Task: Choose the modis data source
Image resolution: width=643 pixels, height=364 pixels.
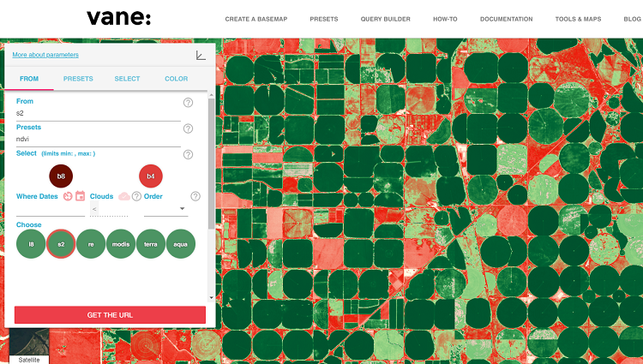Action: coord(121,244)
